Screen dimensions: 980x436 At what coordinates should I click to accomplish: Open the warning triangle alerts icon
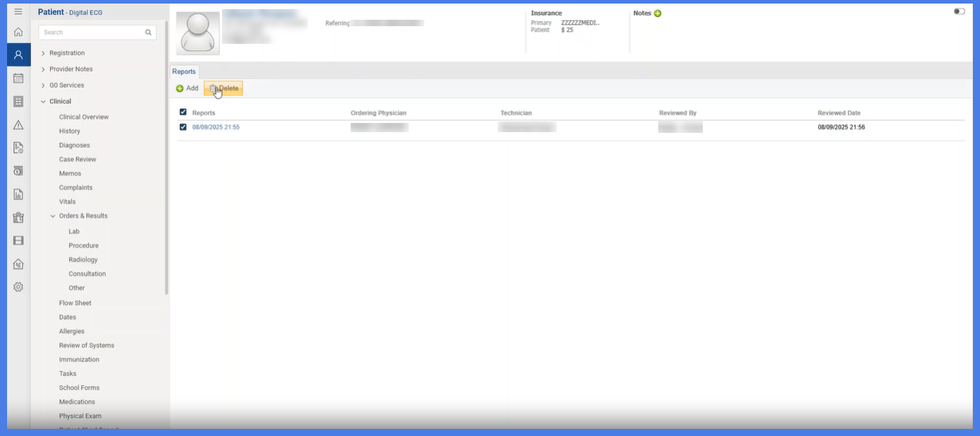pos(18,125)
